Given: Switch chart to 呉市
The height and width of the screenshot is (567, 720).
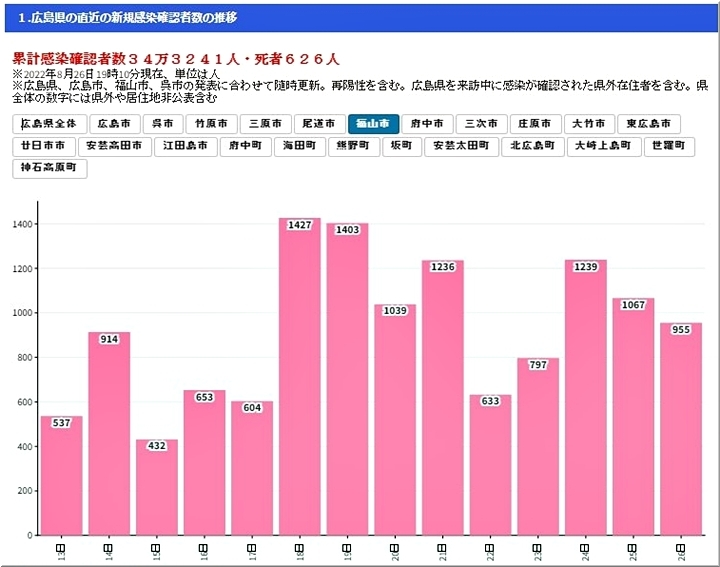Looking at the screenshot, I should [162, 124].
